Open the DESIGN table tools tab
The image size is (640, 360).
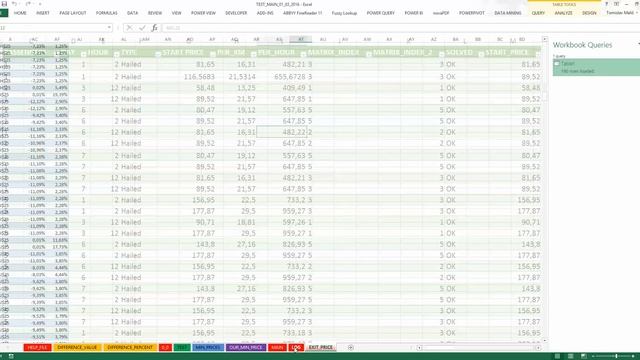pyautogui.click(x=589, y=13)
